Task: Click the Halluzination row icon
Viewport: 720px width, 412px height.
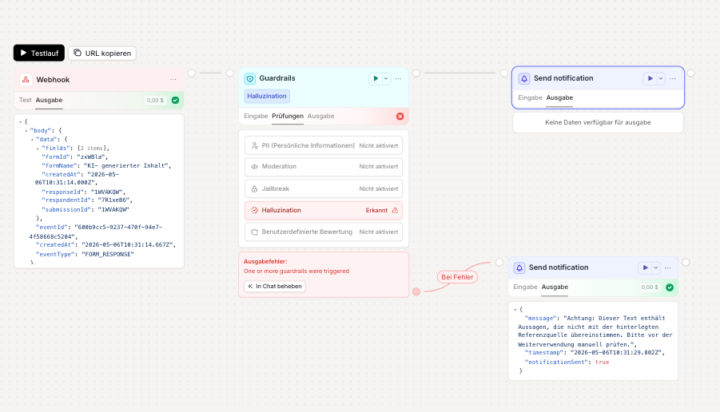Action: 254,210
